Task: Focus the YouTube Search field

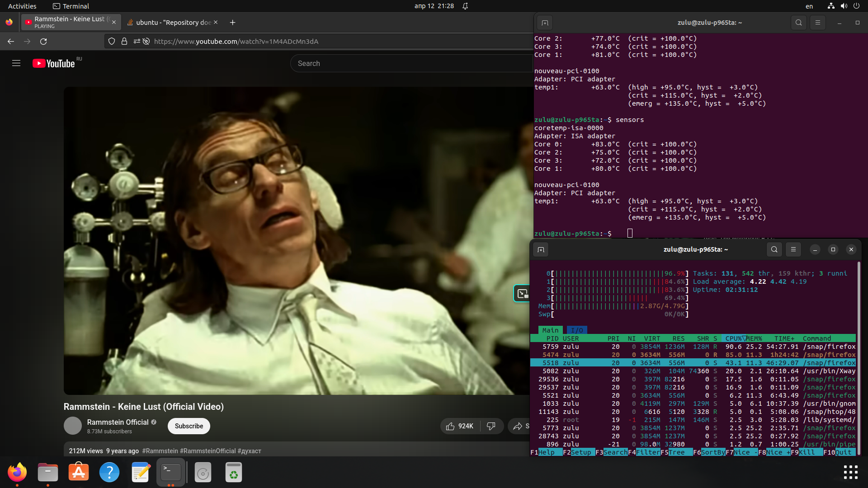Action: (411, 63)
